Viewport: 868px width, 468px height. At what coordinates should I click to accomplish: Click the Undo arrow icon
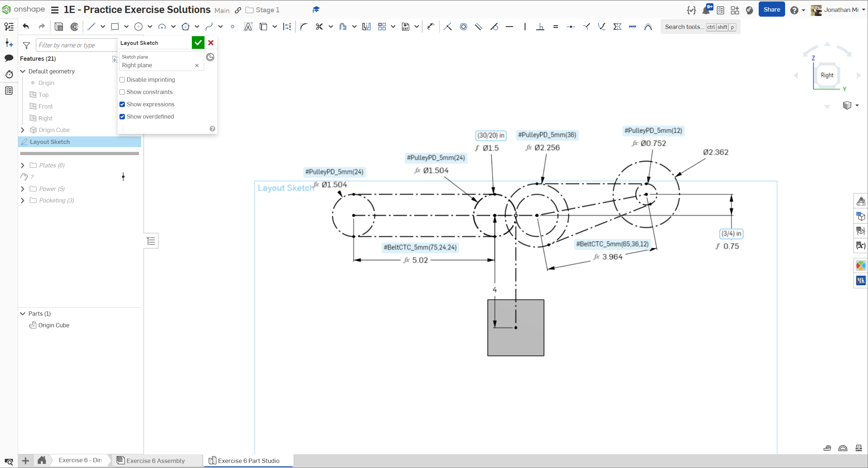pyautogui.click(x=26, y=26)
